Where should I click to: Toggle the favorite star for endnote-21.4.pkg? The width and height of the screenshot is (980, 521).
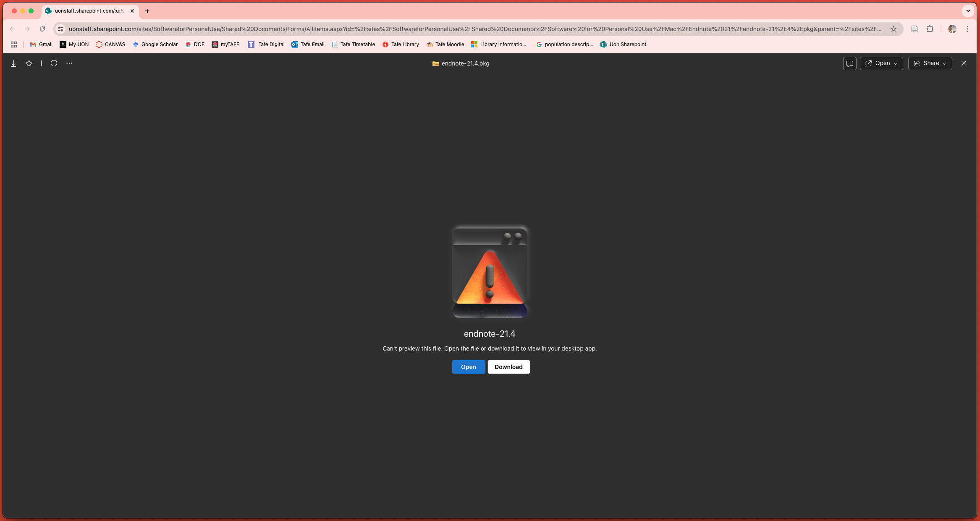click(29, 63)
